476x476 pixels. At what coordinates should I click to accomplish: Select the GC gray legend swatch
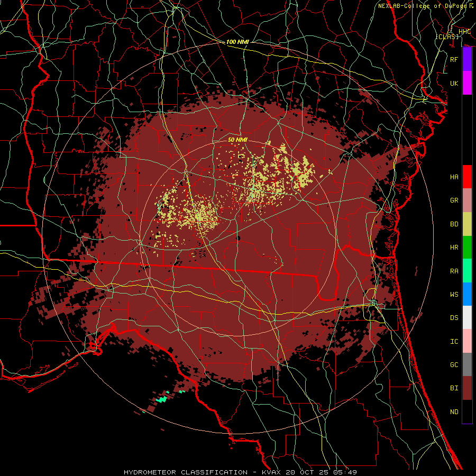pyautogui.click(x=467, y=364)
